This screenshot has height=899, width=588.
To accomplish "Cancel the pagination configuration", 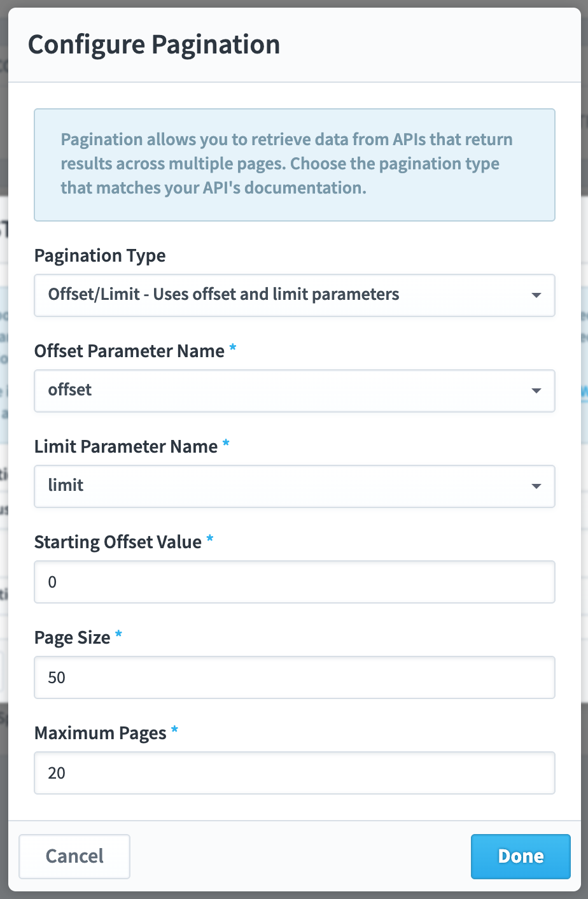I will pos(74,856).
